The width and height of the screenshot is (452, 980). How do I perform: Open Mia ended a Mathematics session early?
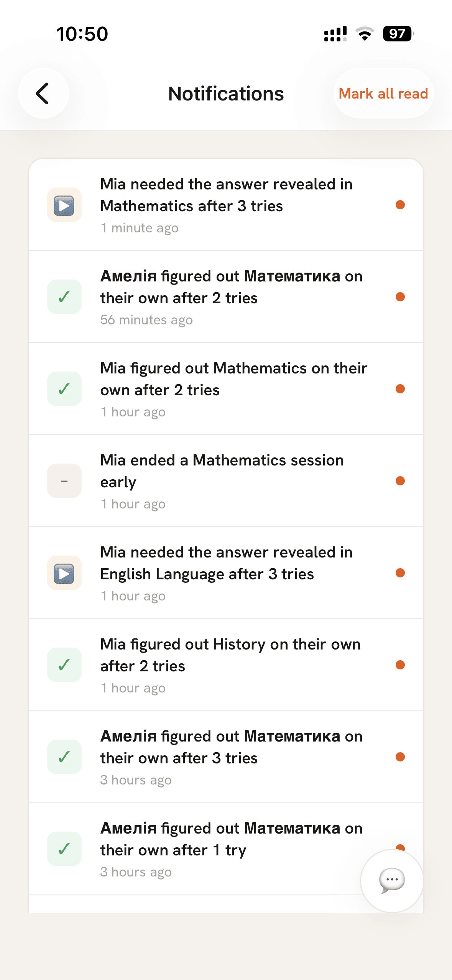point(226,481)
